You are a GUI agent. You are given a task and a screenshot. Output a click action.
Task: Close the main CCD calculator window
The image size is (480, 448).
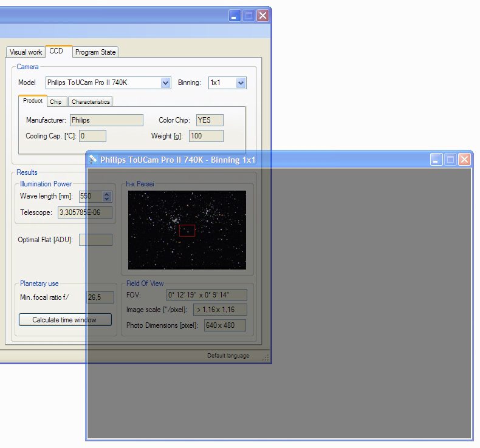coord(262,16)
